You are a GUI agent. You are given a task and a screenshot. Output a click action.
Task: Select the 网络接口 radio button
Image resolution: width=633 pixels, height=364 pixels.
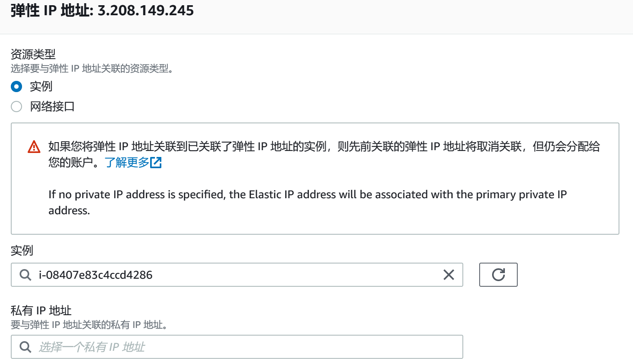pyautogui.click(x=16, y=107)
